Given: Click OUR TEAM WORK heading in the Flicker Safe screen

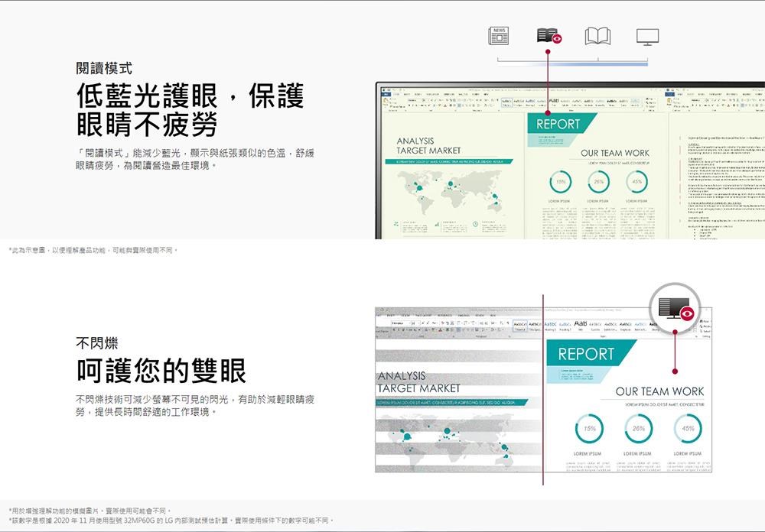Looking at the screenshot, I should [x=659, y=391].
